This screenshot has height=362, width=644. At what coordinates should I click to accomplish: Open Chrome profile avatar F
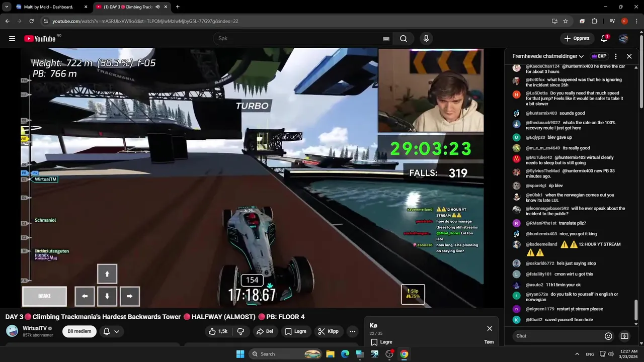[x=624, y=21]
